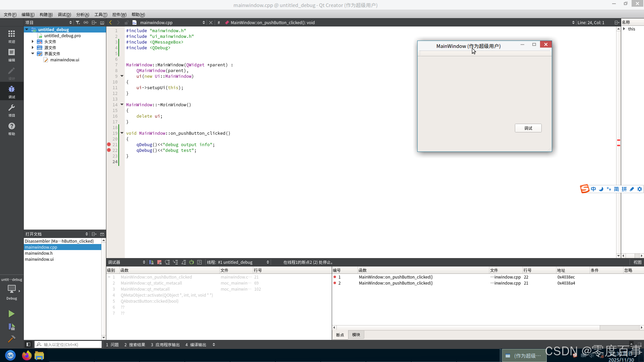Click the Step Over debugger icon
The height and width of the screenshot is (362, 644).
[167, 262]
